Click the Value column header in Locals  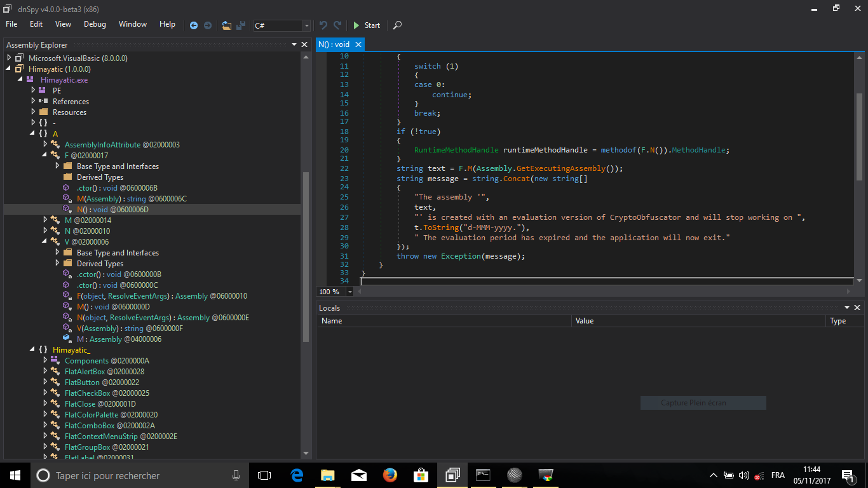coord(699,321)
